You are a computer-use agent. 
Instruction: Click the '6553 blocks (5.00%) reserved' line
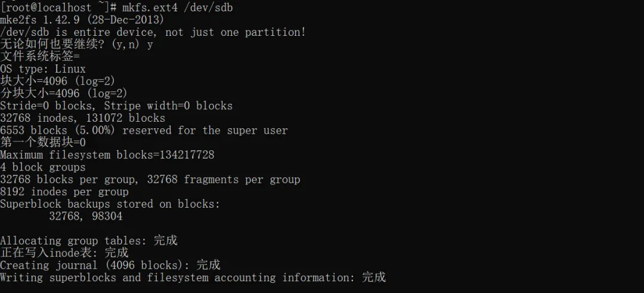tap(144, 130)
